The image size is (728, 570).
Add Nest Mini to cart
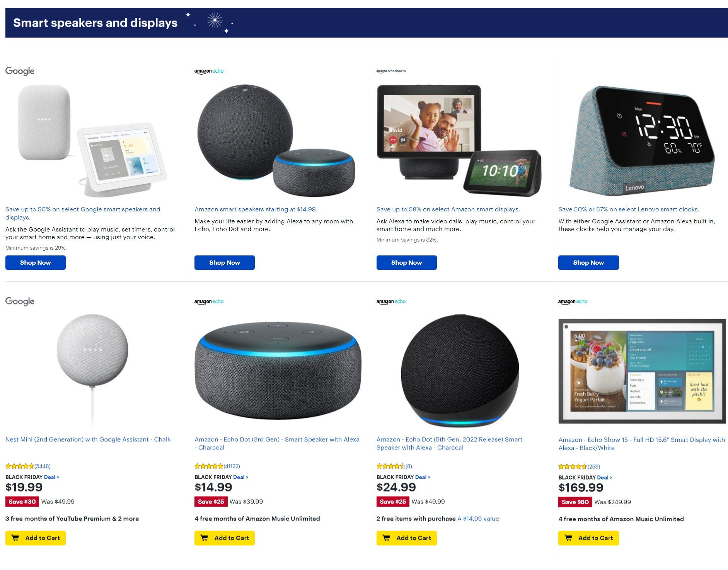click(36, 538)
